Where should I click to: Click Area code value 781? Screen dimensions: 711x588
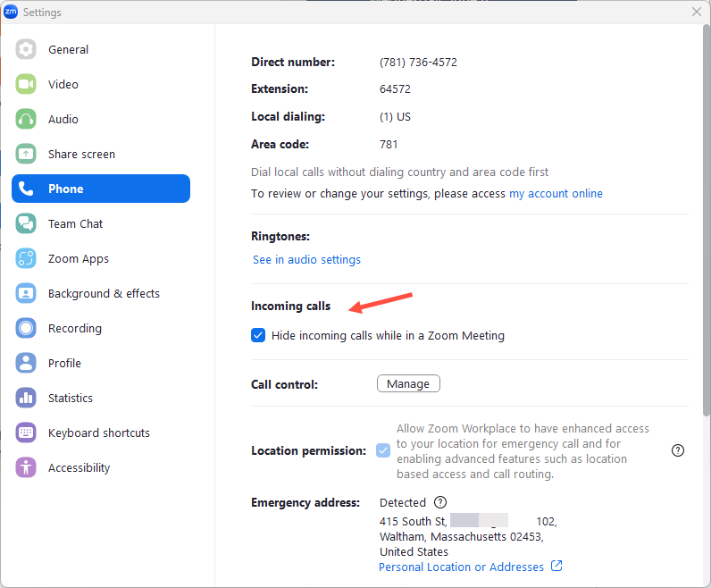pos(389,144)
